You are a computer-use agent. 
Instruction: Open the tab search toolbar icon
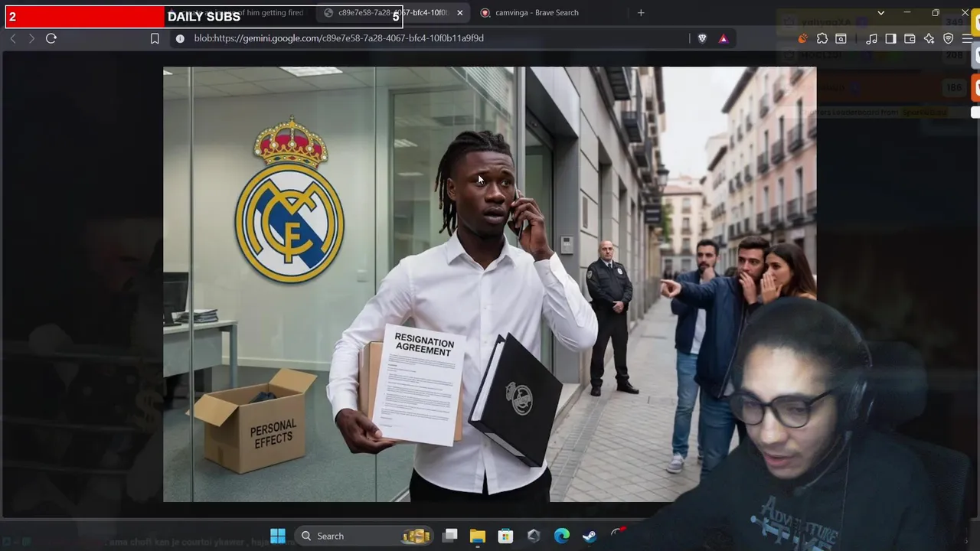[x=841, y=38]
